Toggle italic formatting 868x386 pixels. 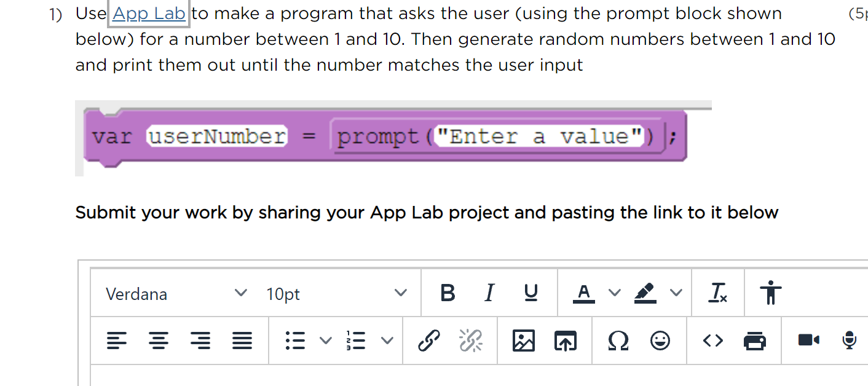click(x=489, y=293)
